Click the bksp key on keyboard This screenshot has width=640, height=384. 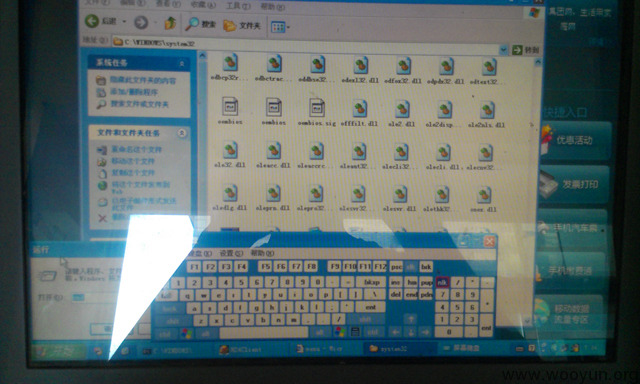pos(371,282)
